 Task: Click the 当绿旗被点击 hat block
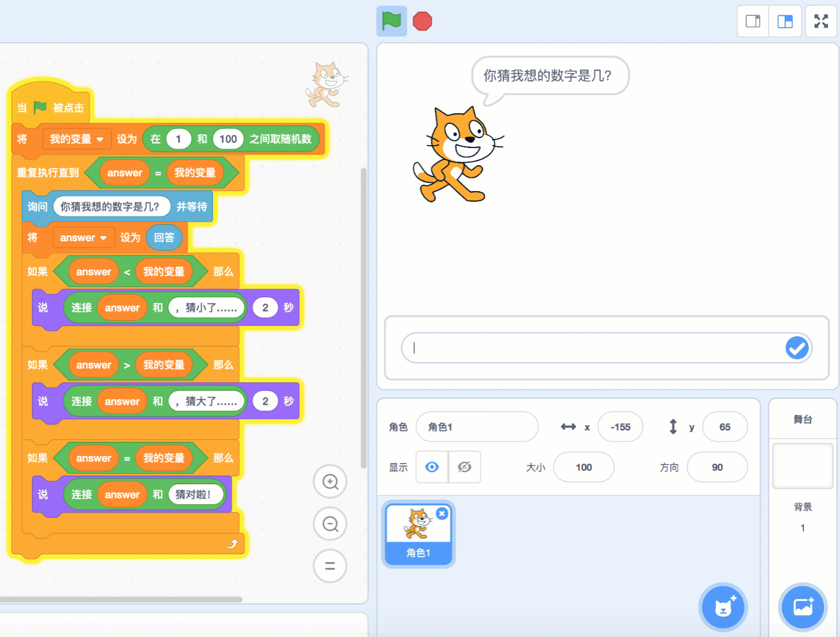(51, 107)
